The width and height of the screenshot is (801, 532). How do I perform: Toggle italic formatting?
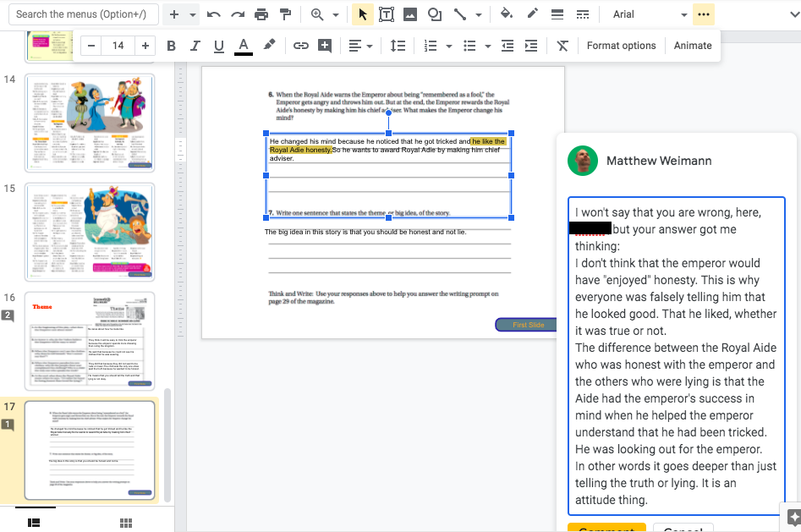pyautogui.click(x=195, y=46)
